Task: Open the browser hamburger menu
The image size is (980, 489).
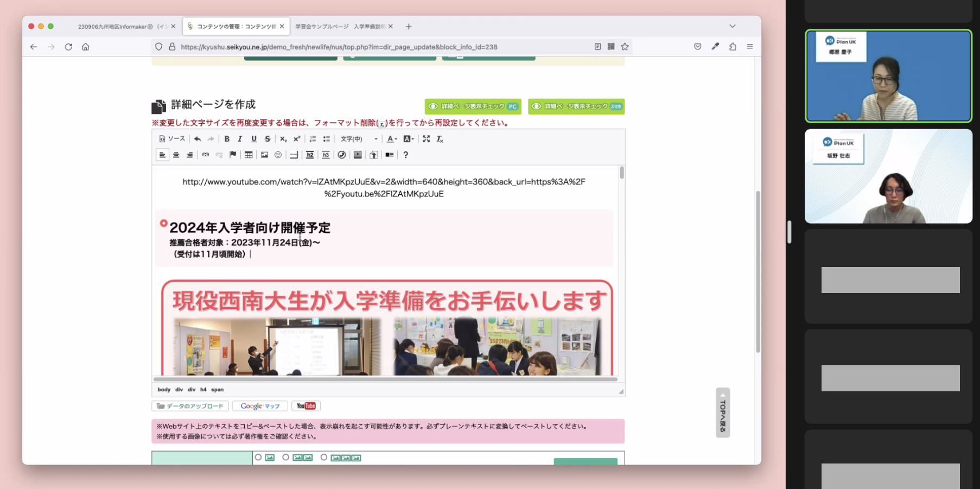Action: (x=750, y=47)
